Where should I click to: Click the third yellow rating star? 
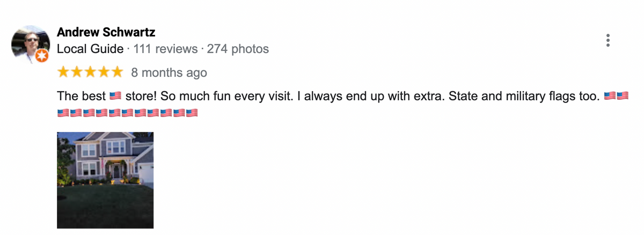90,72
